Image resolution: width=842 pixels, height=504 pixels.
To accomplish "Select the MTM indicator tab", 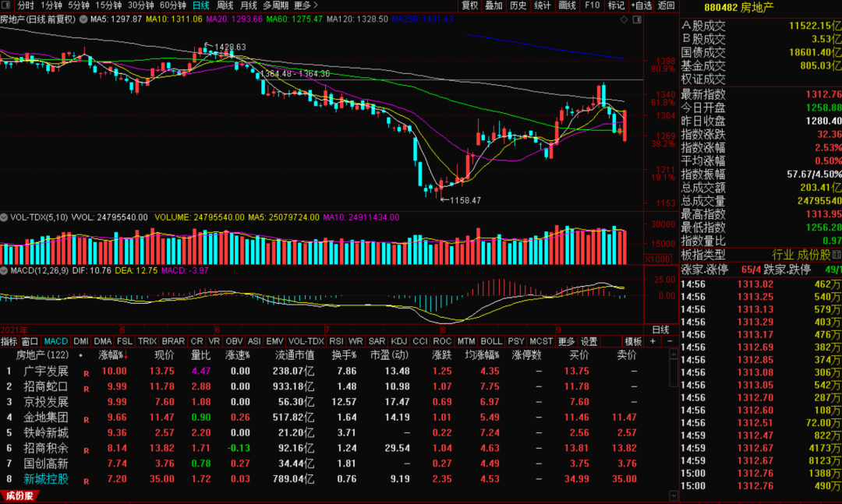I will (466, 341).
